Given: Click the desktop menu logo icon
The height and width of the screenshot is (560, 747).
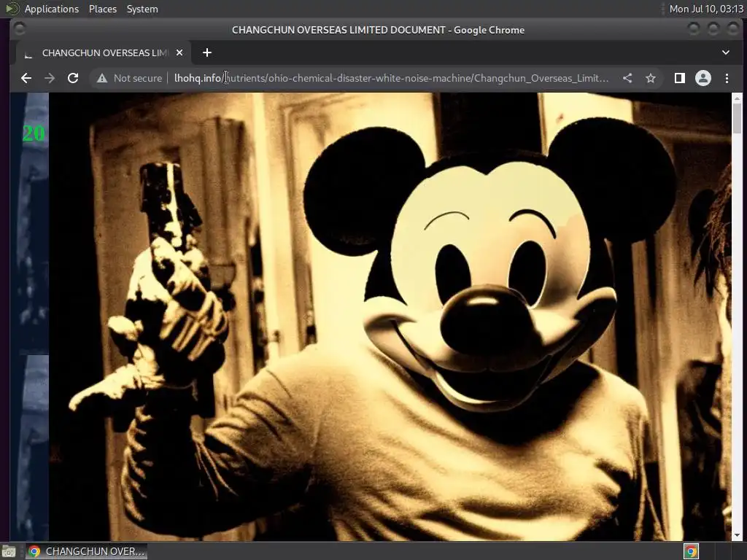Looking at the screenshot, I should (x=12, y=9).
